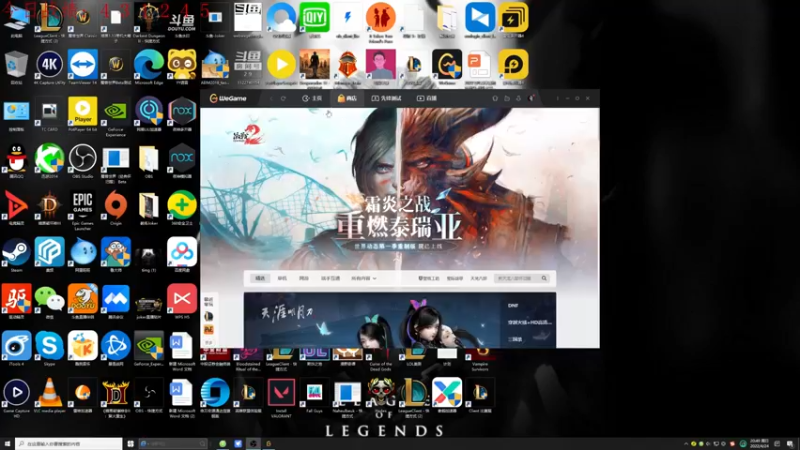Viewport: 800px width, 450px height.
Task: Open WeChat desktop shortcut
Action: 49,302
